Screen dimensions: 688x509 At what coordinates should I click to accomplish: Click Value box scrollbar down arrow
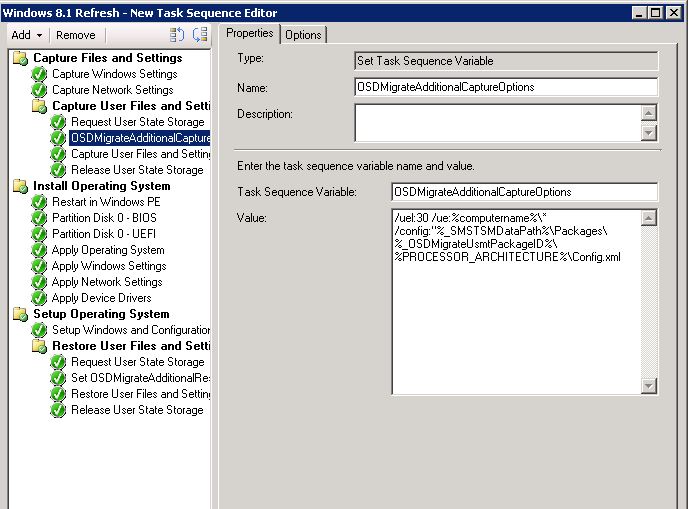click(649, 386)
